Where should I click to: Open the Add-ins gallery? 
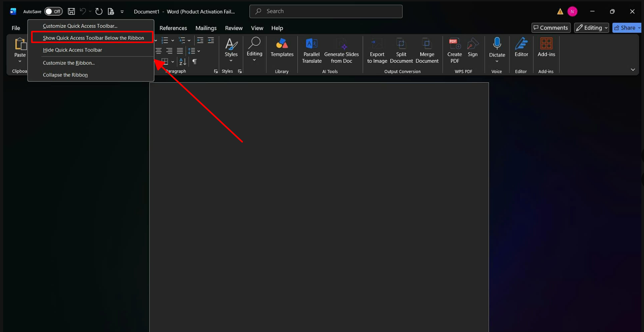click(x=546, y=48)
